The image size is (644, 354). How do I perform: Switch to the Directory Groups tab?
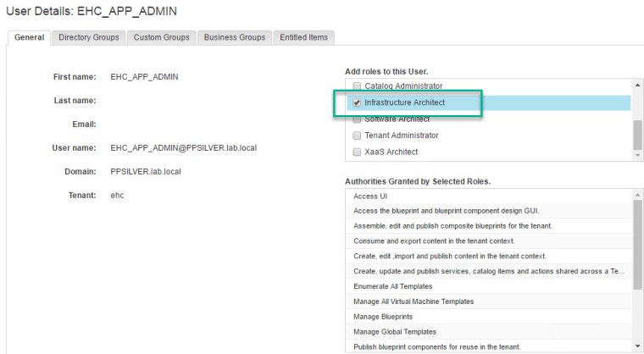pos(89,37)
